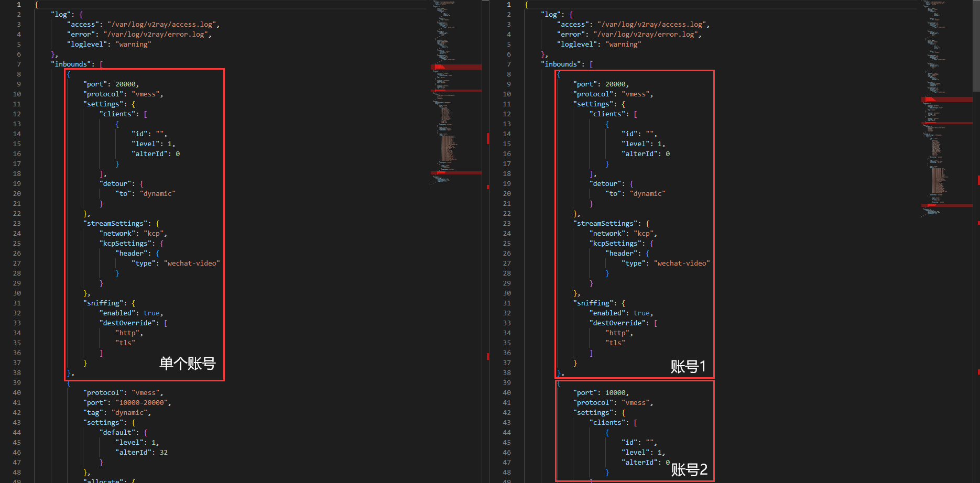Click the "kcp" value in the right pane
Screen dimensions: 980x483
click(x=644, y=234)
